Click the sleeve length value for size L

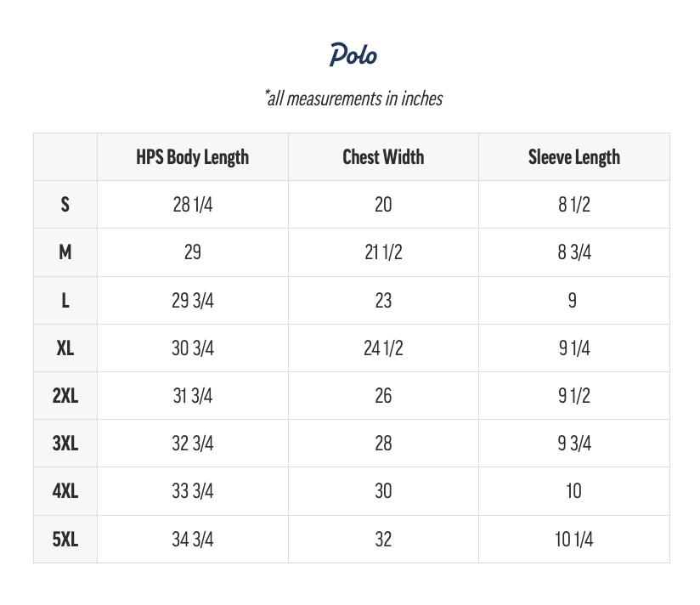(x=573, y=300)
